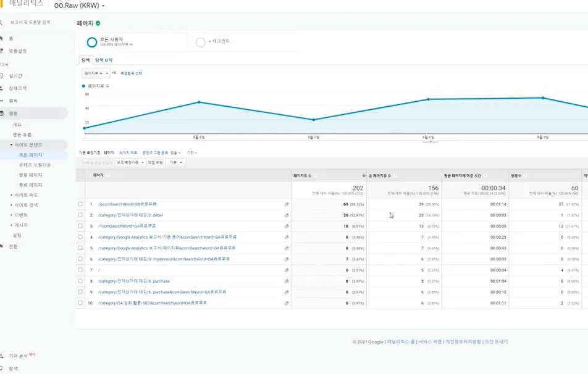This screenshot has height=374, width=588.
Task: Click the 순 페이지뷰 수 column header
Action: [x=379, y=175]
